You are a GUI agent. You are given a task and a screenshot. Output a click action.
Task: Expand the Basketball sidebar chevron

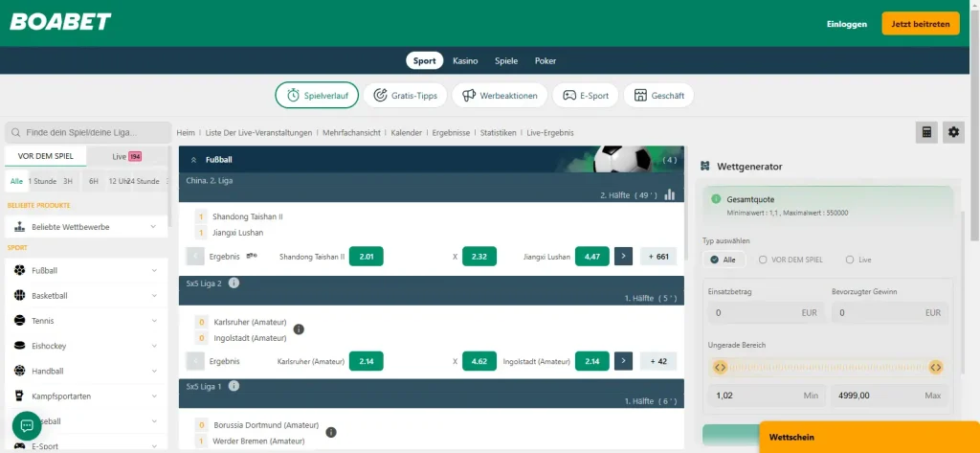pyautogui.click(x=154, y=295)
